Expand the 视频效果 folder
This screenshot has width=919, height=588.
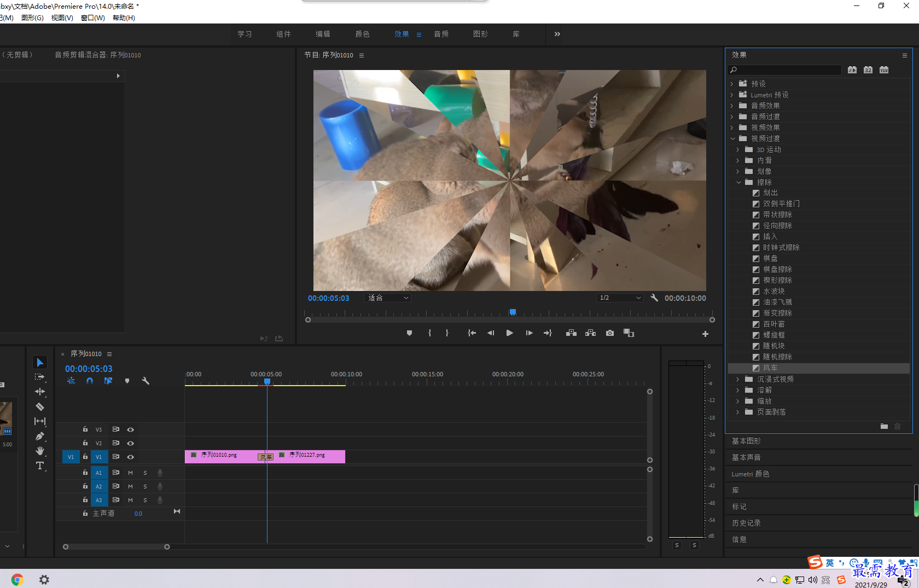tap(732, 127)
